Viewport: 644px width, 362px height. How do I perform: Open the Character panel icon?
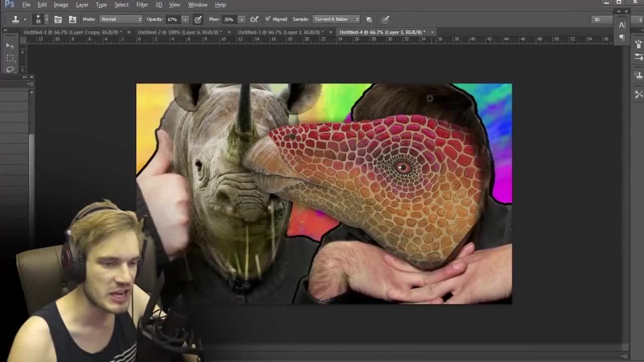pyautogui.click(x=622, y=25)
